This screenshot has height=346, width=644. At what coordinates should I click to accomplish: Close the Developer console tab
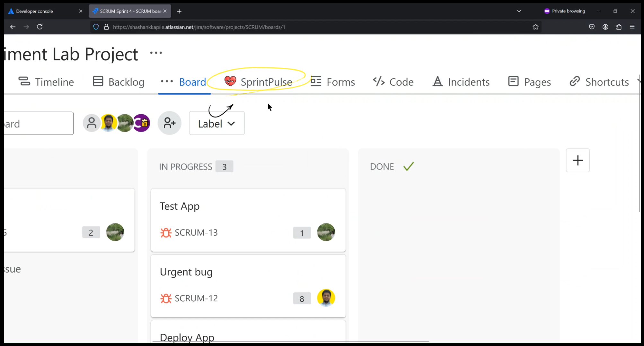pos(81,11)
